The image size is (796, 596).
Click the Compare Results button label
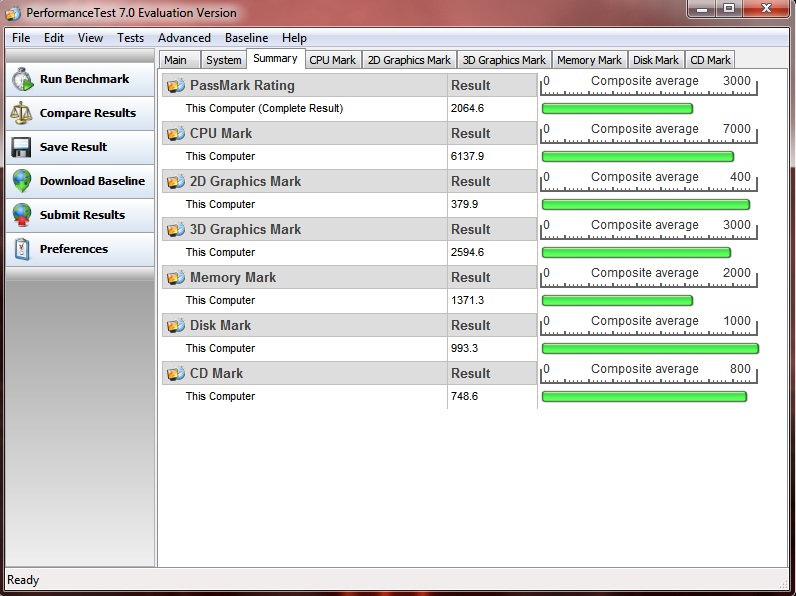88,113
